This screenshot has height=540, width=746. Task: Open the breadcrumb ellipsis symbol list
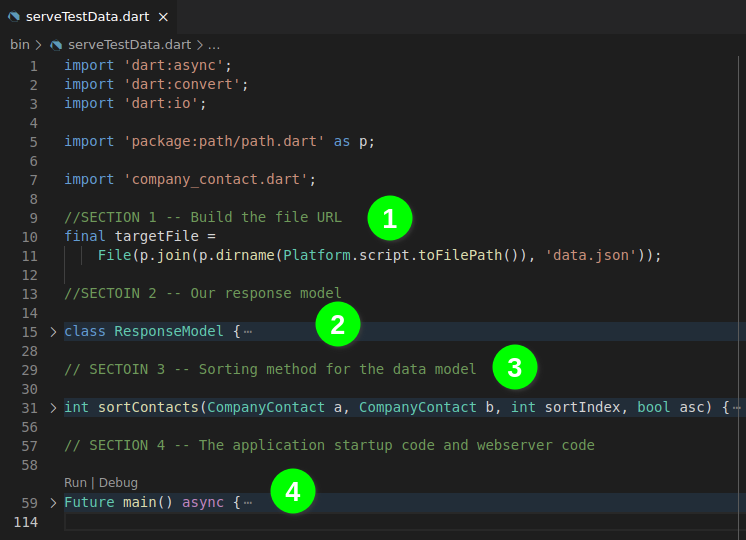(x=214, y=45)
